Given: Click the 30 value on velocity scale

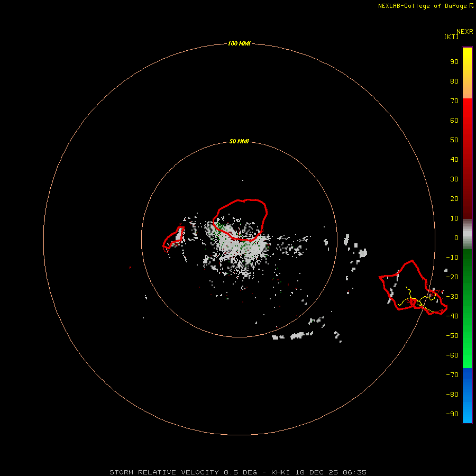Looking at the screenshot, I should (454, 179).
